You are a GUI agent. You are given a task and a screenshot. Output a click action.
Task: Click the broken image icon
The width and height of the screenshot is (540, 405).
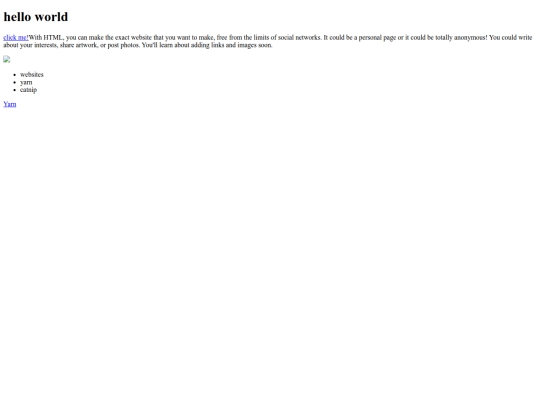(7, 59)
